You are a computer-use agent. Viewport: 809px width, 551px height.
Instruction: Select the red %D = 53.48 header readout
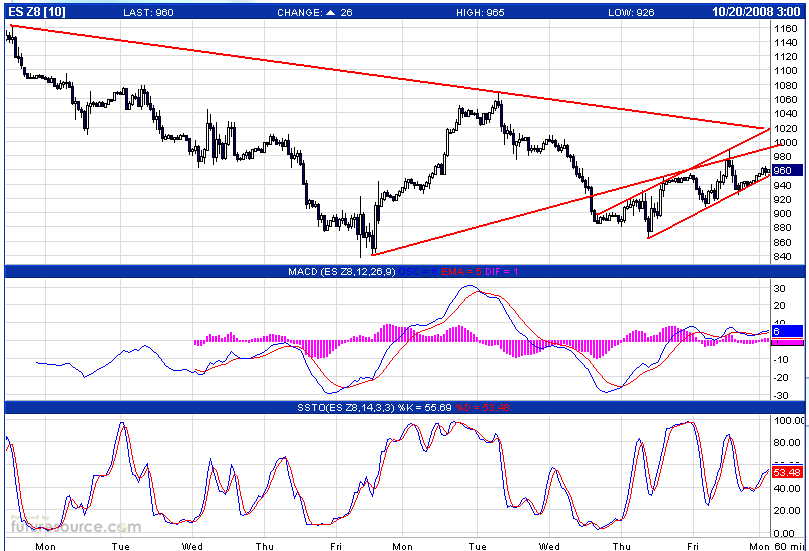482,408
